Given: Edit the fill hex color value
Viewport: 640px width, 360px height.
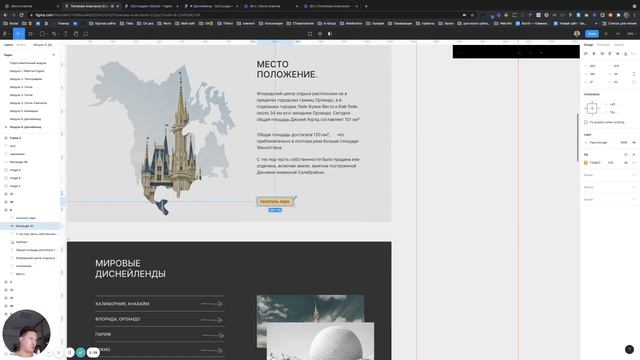Looking at the screenshot, I should (595, 162).
